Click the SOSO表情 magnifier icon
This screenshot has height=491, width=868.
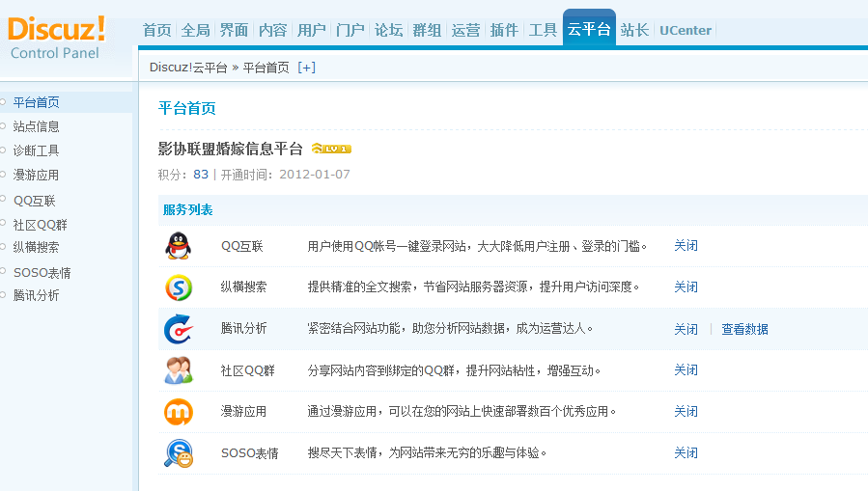click(179, 453)
